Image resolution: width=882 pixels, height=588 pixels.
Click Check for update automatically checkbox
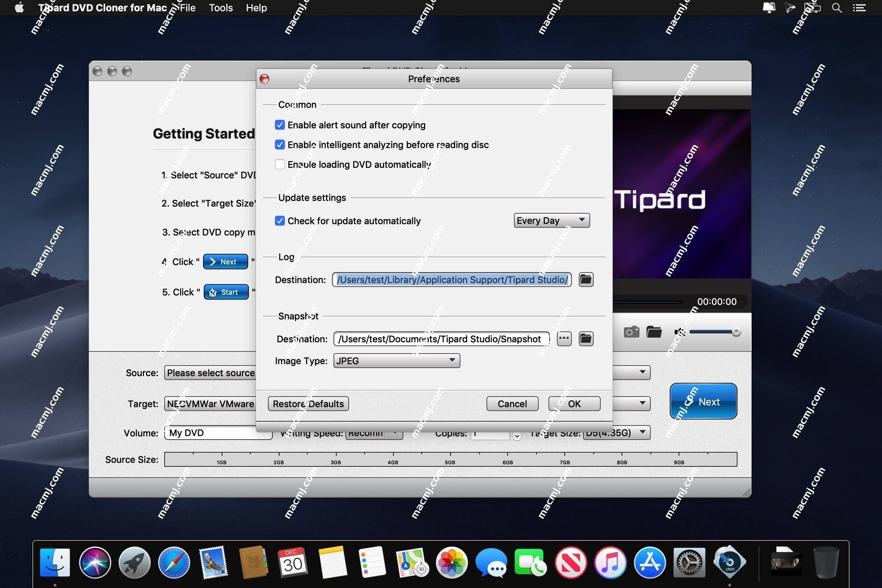pos(280,220)
